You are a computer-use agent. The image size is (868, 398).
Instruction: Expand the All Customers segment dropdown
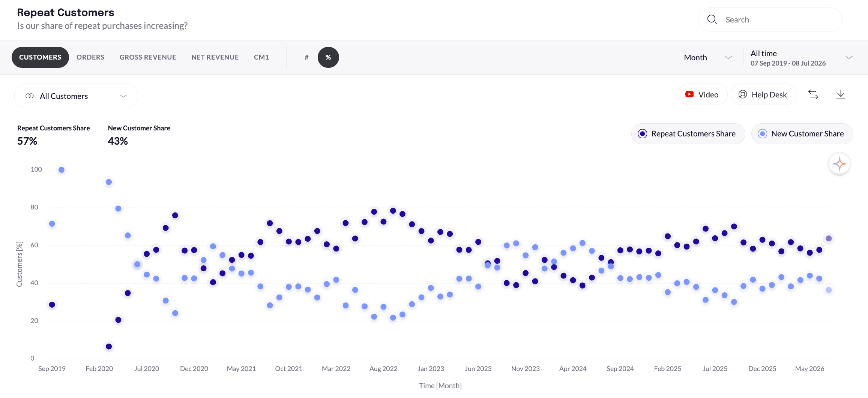coord(76,96)
